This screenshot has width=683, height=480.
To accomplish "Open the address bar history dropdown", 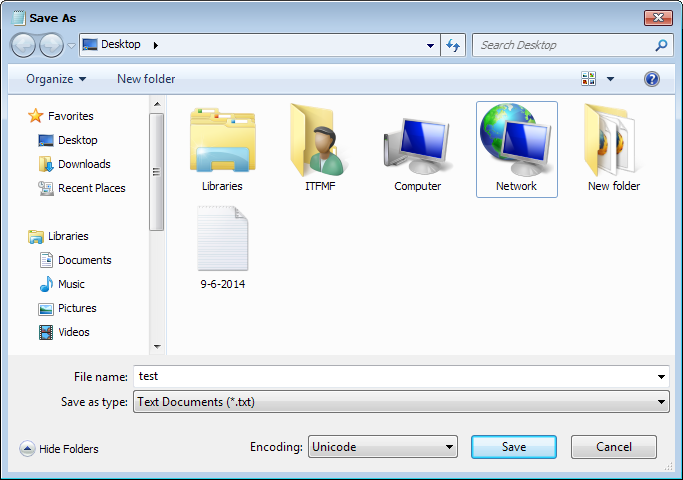I will tap(430, 45).
